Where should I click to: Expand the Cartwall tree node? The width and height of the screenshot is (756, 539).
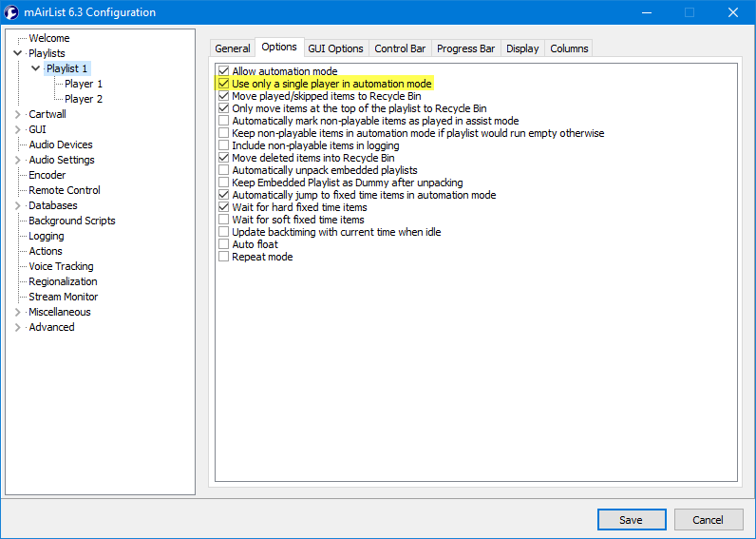(18, 114)
